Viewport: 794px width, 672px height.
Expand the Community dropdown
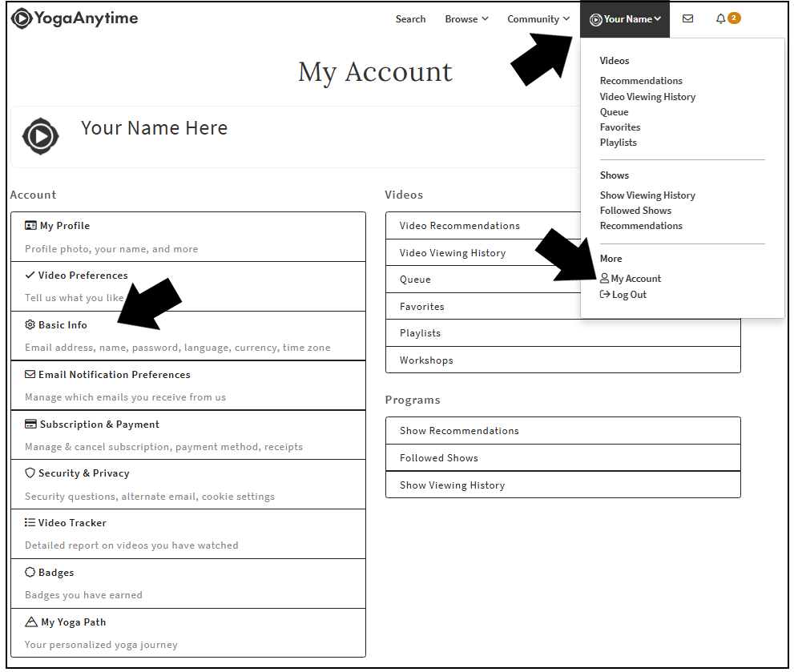tap(538, 19)
